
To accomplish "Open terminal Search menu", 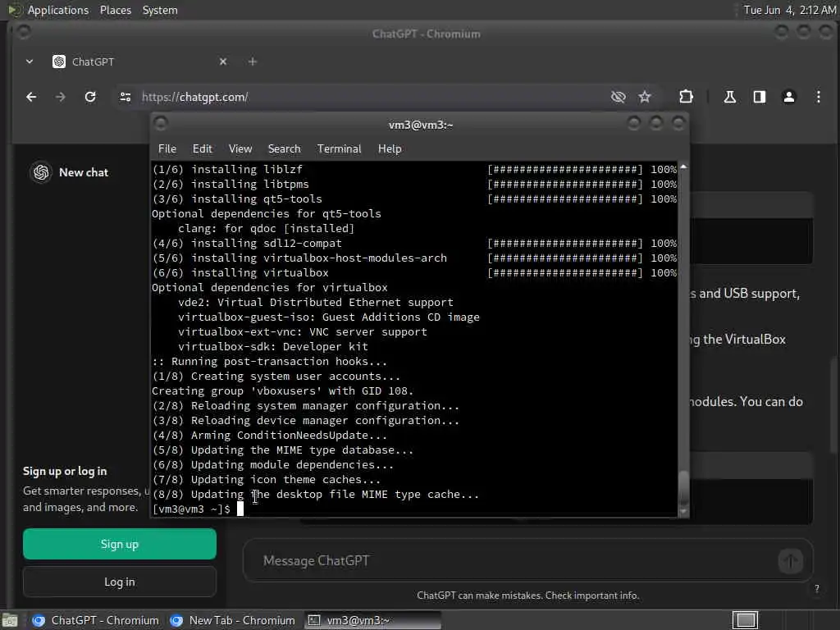I will 284,149.
